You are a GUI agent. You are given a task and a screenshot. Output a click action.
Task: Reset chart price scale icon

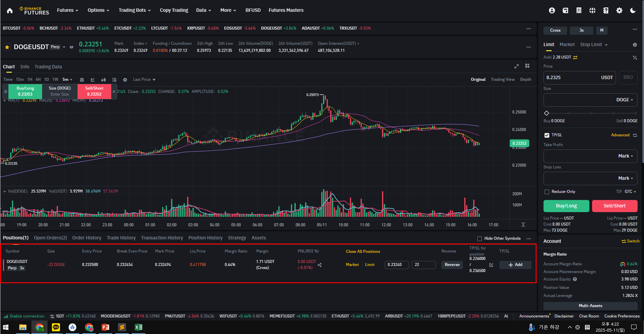(523, 225)
